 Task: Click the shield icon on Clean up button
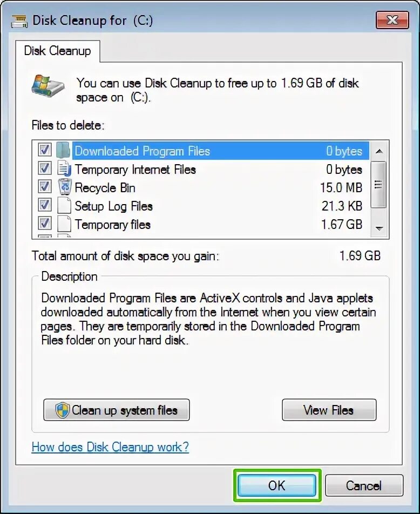[x=62, y=410]
